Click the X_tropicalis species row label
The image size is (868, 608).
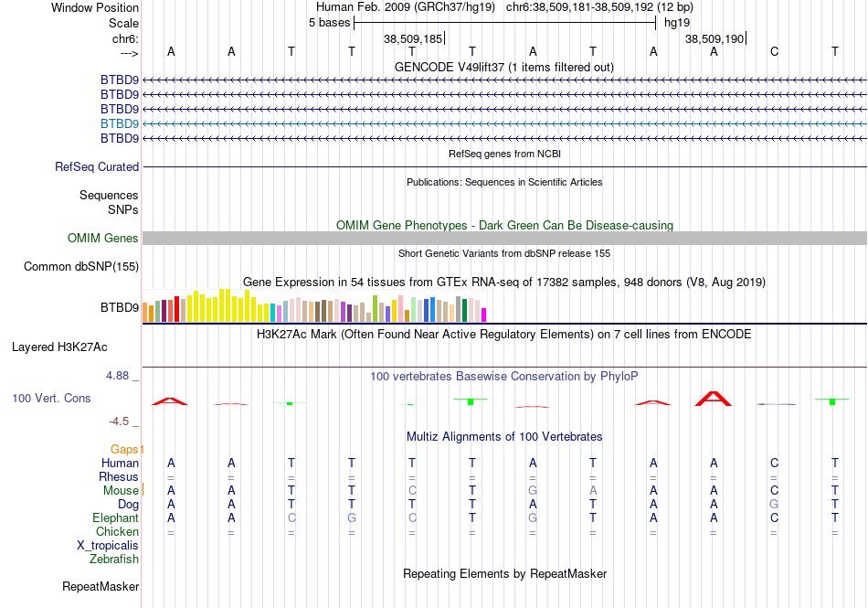click(108, 546)
